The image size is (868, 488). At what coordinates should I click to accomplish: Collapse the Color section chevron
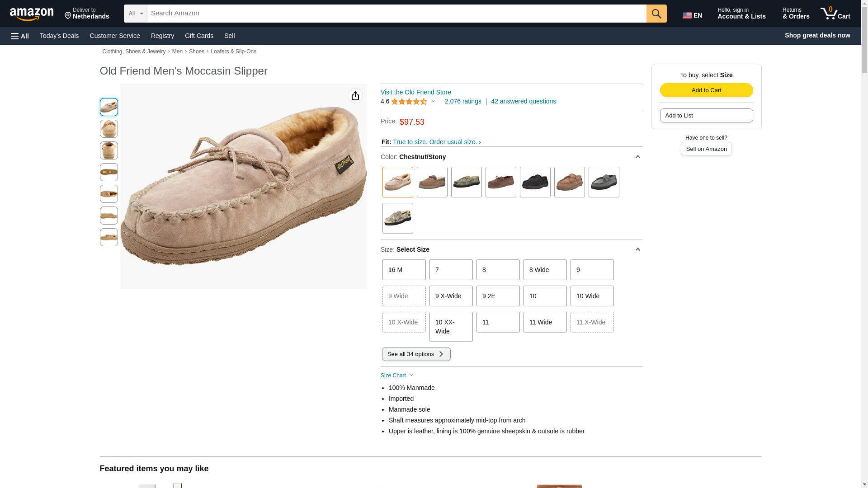[x=637, y=157]
